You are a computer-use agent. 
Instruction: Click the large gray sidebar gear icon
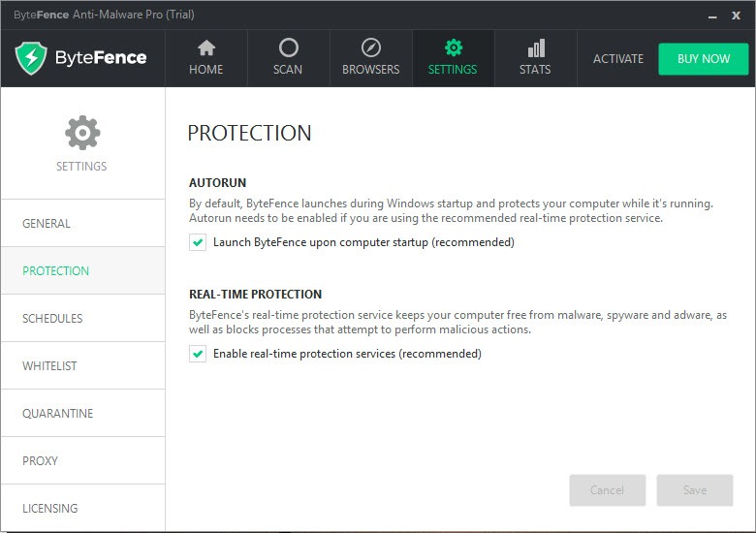82,133
